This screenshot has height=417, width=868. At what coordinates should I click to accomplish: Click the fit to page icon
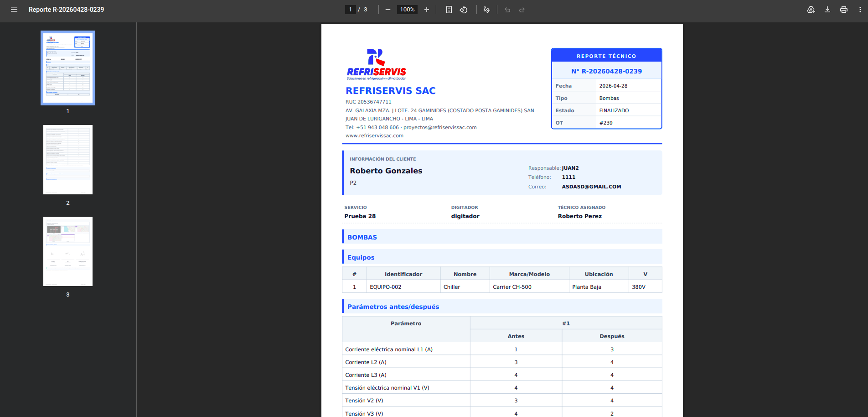(x=449, y=10)
